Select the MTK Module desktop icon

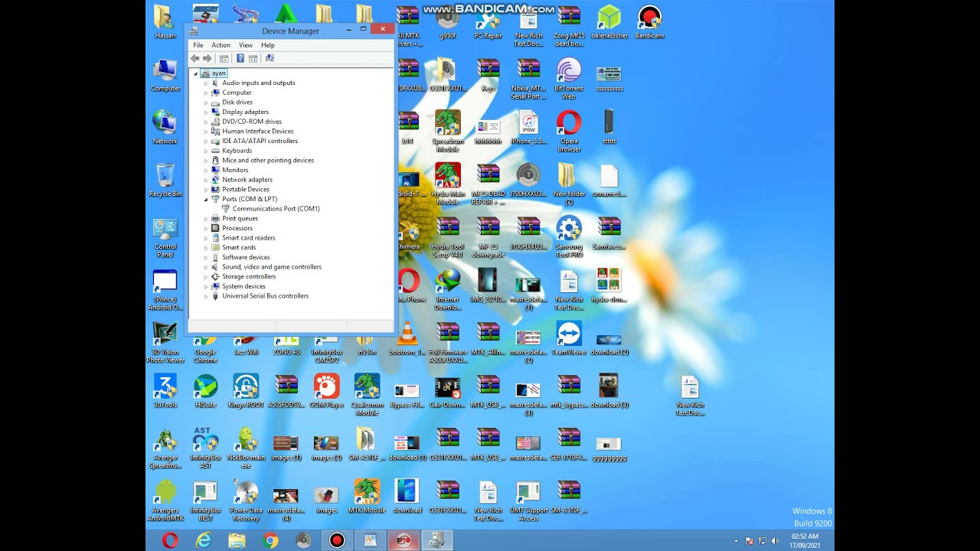(367, 496)
